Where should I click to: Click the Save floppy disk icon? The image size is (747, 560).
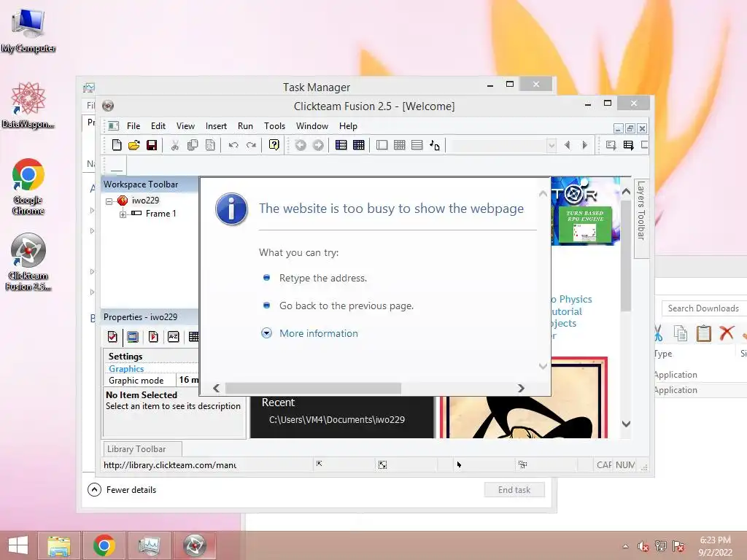152,145
